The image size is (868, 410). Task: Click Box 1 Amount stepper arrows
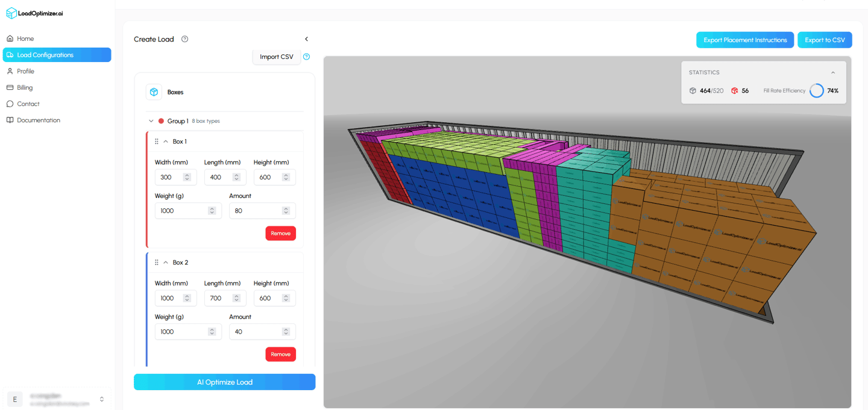pos(286,211)
